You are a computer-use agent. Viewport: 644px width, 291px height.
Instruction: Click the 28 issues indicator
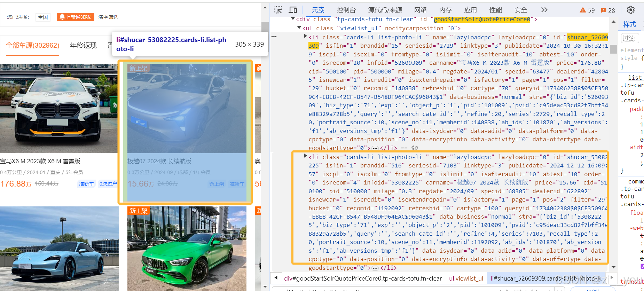pyautogui.click(x=608, y=10)
